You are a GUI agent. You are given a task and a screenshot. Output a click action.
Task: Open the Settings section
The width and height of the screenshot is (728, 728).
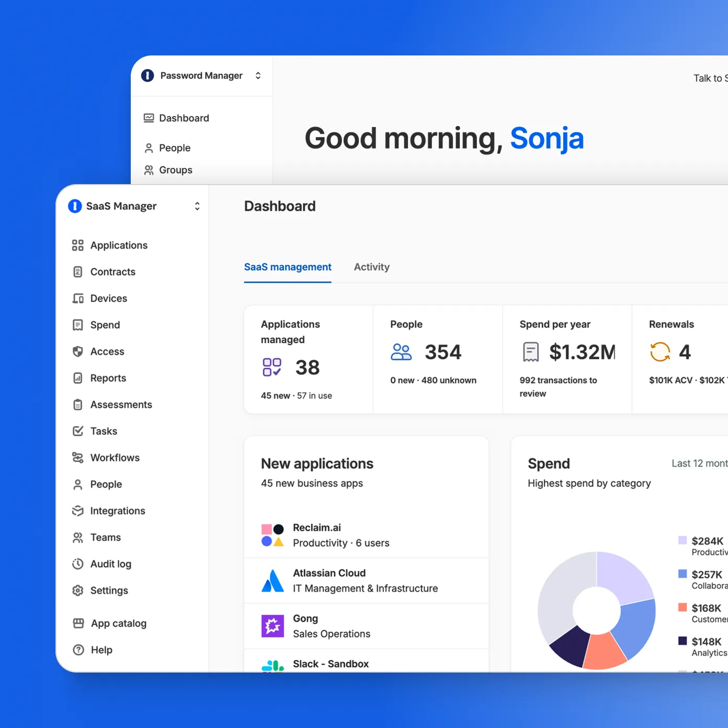tap(108, 590)
